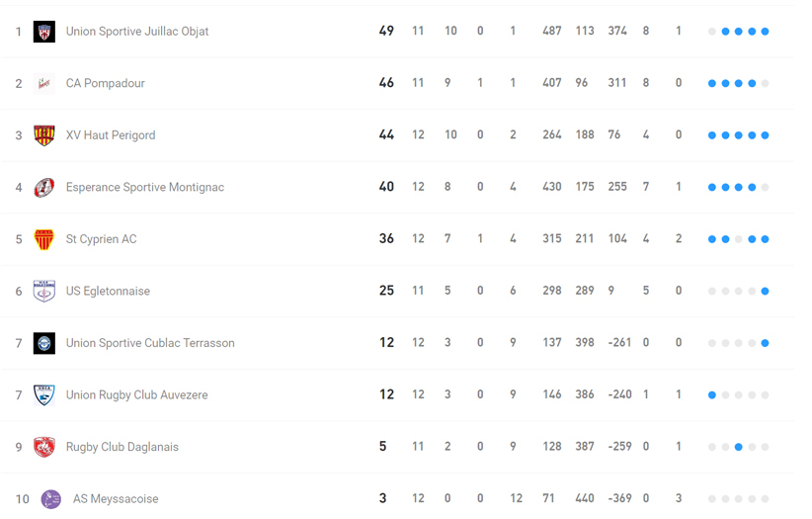Click the form dots for St Cyprien AC

click(738, 239)
